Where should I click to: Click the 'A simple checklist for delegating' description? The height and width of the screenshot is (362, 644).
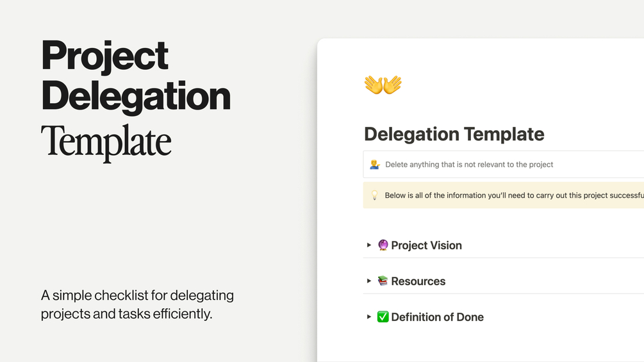tap(137, 296)
